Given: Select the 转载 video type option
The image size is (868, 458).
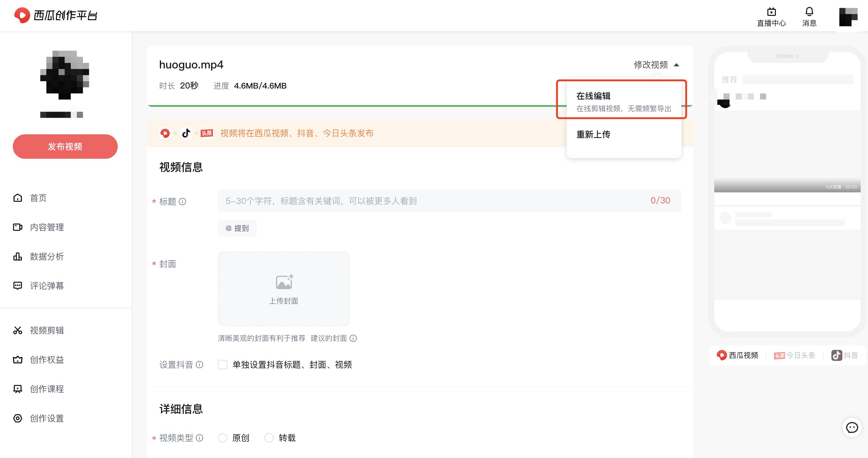Looking at the screenshot, I should pos(269,438).
